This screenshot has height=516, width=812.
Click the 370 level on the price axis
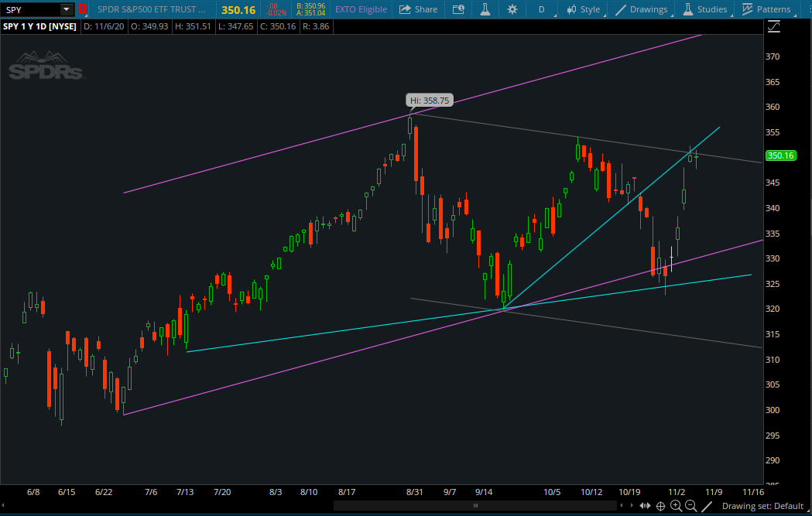coord(773,56)
